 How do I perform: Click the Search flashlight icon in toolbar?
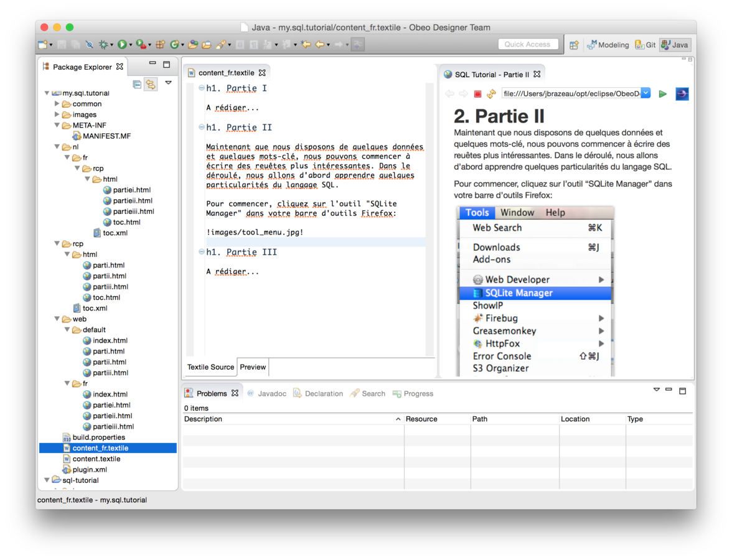[x=221, y=44]
